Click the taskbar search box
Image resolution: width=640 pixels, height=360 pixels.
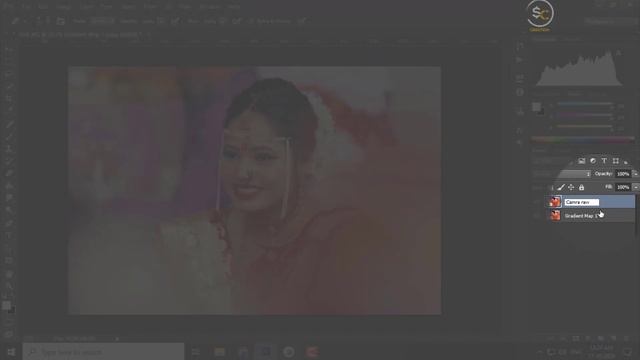tap(103, 352)
